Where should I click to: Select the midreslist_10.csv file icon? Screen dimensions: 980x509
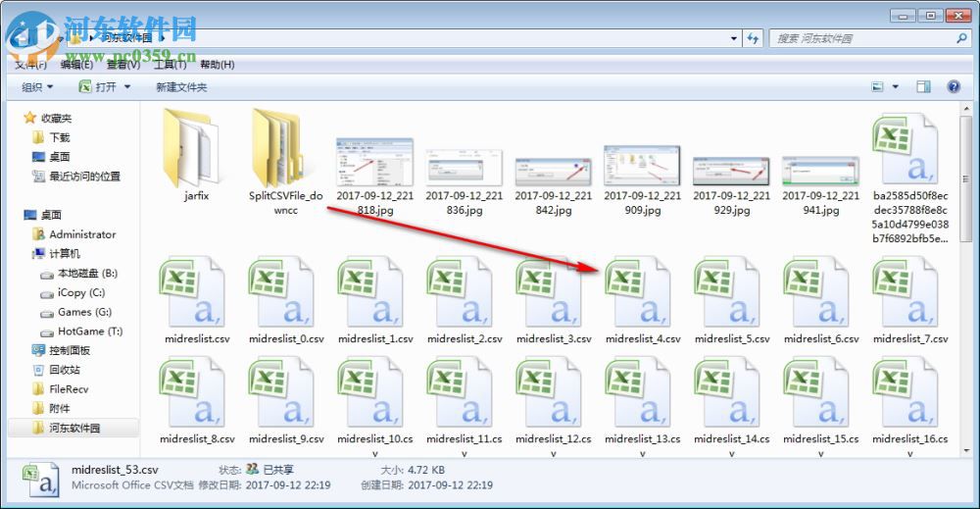click(x=370, y=392)
